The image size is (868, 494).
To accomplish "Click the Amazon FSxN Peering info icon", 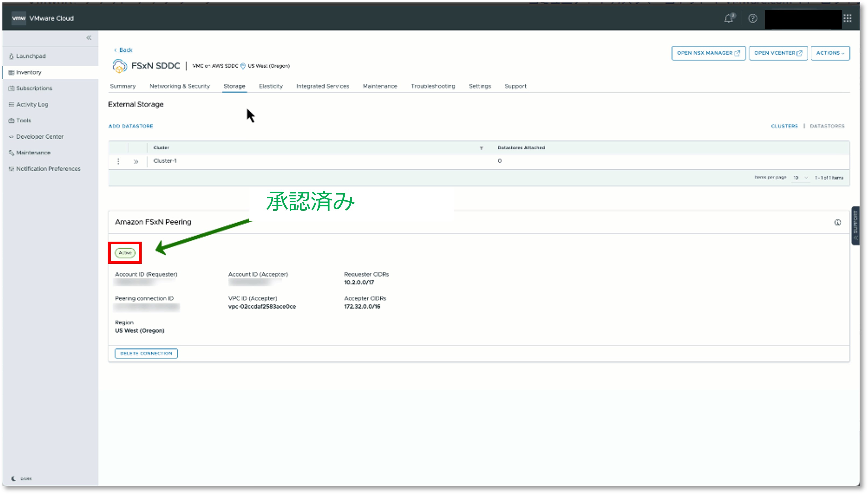I will click(837, 222).
